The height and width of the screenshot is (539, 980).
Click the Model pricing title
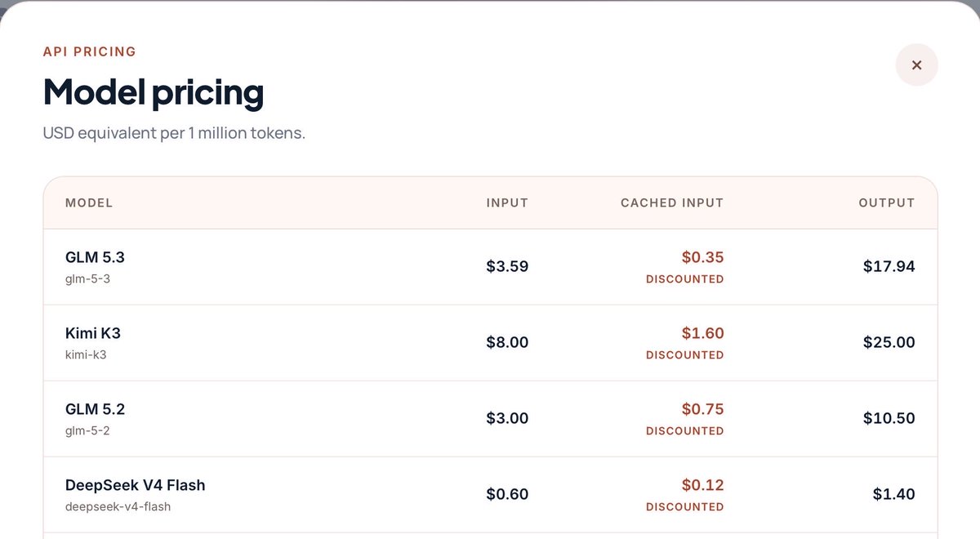pos(154,92)
